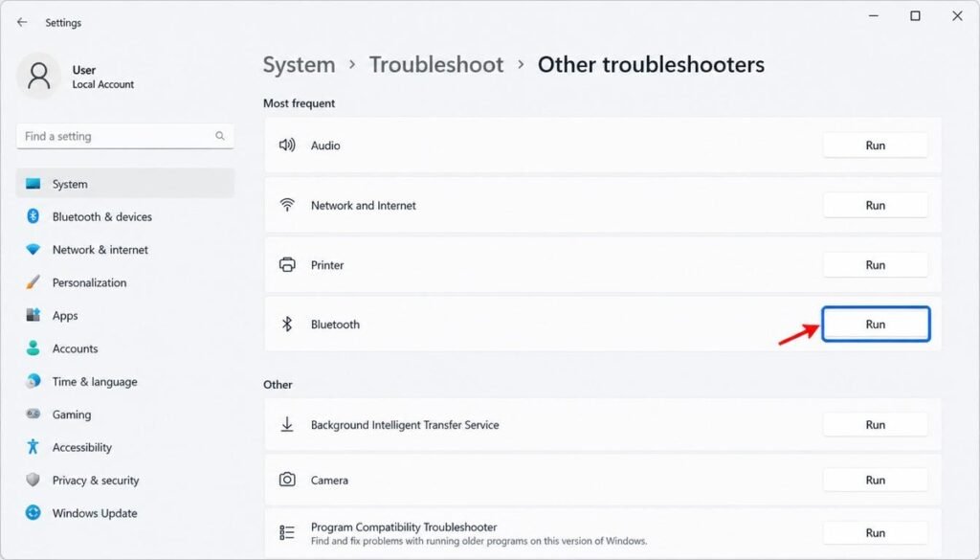The height and width of the screenshot is (560, 980).
Task: Click the search magnifier icon
Action: 220,136
